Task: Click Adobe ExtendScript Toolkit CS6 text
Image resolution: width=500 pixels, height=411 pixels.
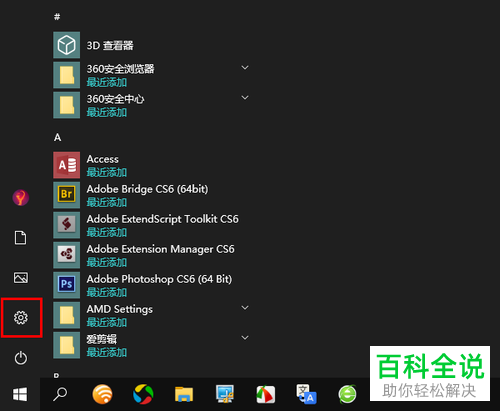Action: [163, 219]
